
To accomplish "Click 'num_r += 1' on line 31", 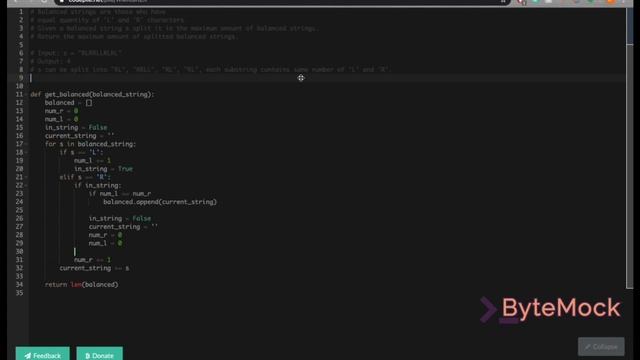I will (92, 260).
